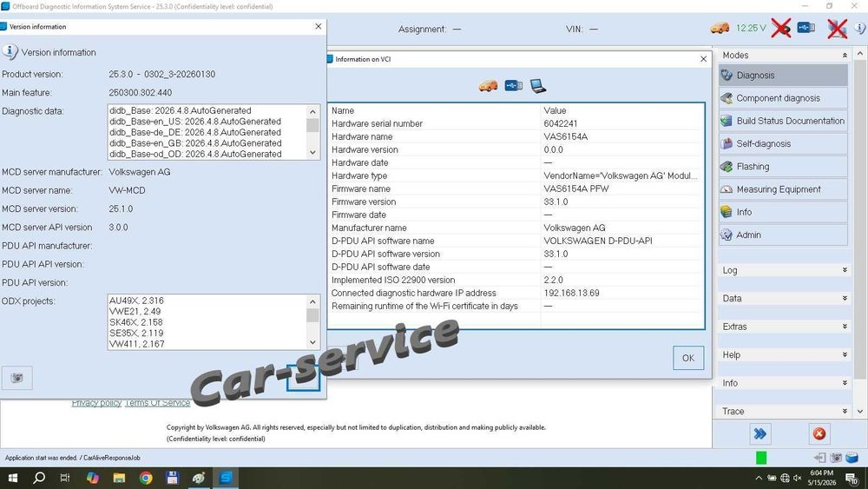The width and height of the screenshot is (868, 489).
Task: Click the blue double-arrow continue button
Action: 760,433
